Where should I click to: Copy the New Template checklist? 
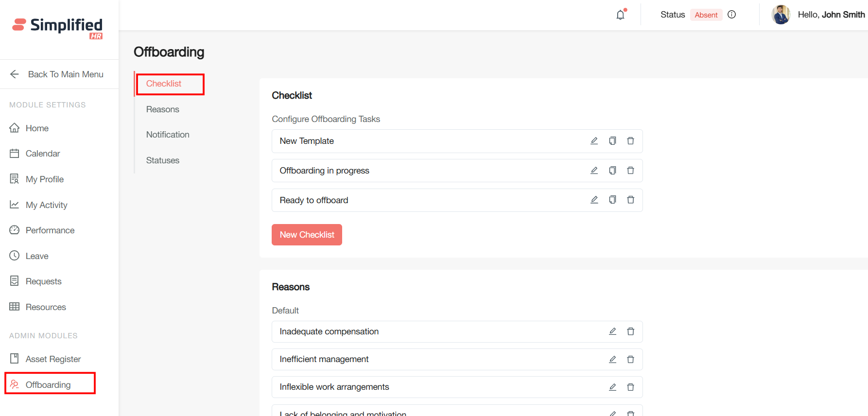612,141
